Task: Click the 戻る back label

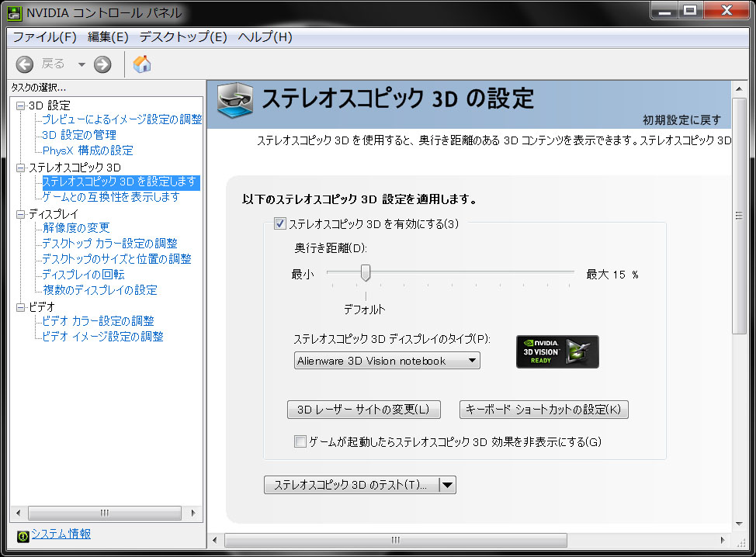Action: point(53,64)
